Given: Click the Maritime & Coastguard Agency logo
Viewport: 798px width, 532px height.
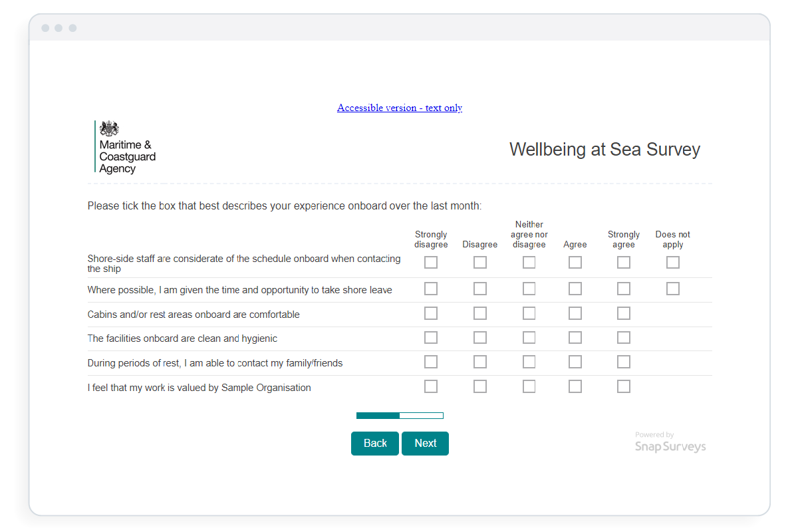Looking at the screenshot, I should (126, 148).
